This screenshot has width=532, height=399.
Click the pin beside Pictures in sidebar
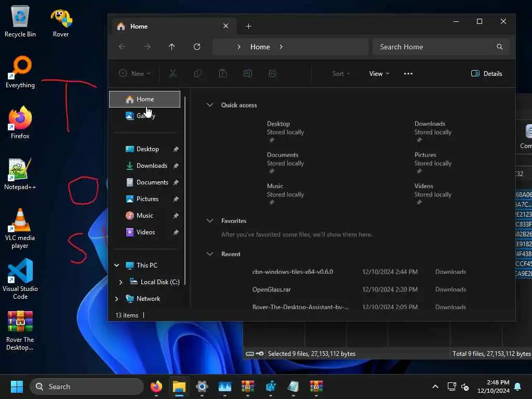(x=176, y=199)
